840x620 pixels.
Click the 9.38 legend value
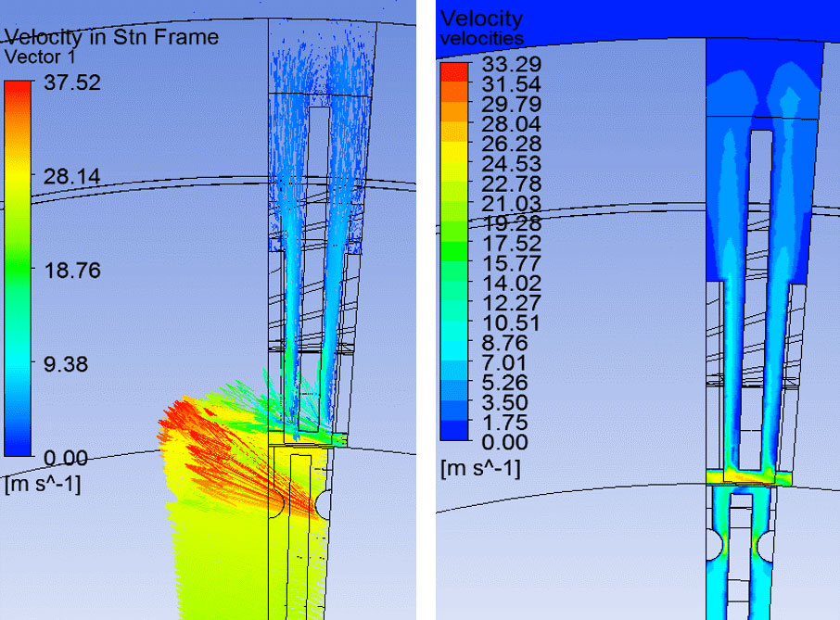tap(66, 364)
